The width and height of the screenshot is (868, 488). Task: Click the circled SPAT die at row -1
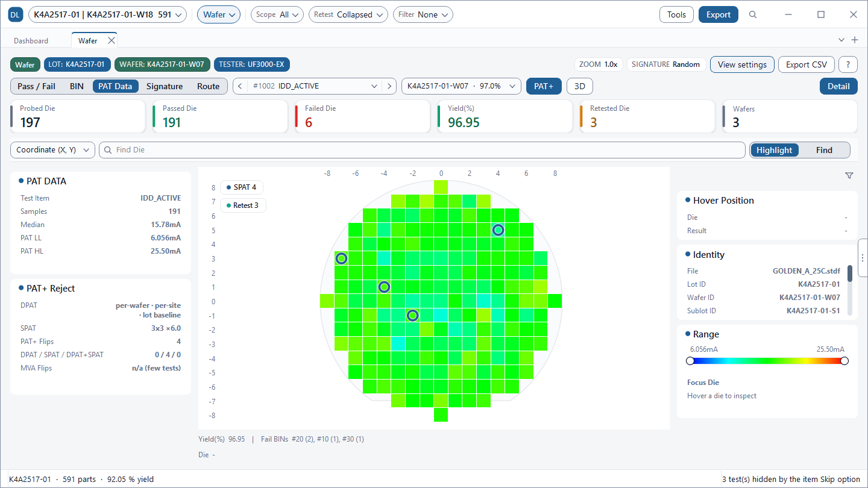(412, 315)
